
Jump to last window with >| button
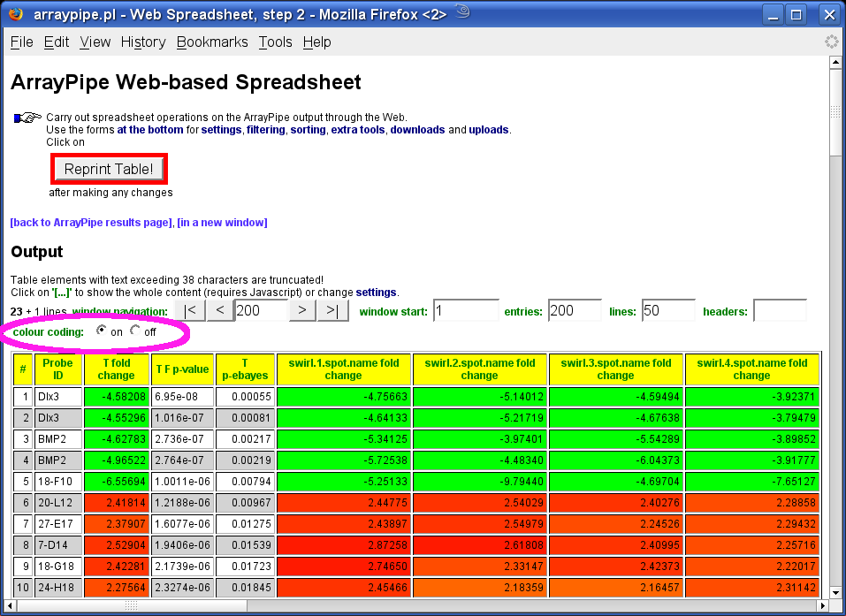tap(332, 311)
